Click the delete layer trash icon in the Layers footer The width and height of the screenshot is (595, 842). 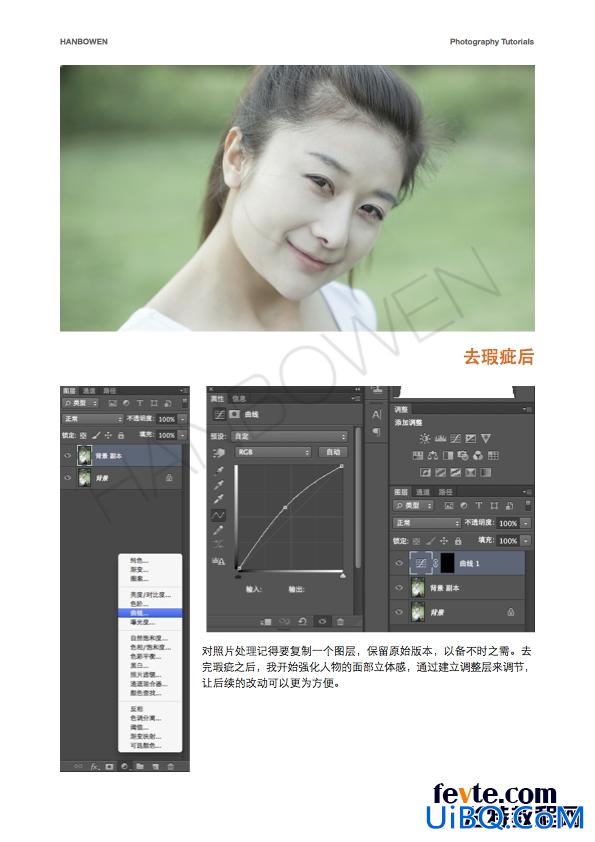[x=170, y=767]
